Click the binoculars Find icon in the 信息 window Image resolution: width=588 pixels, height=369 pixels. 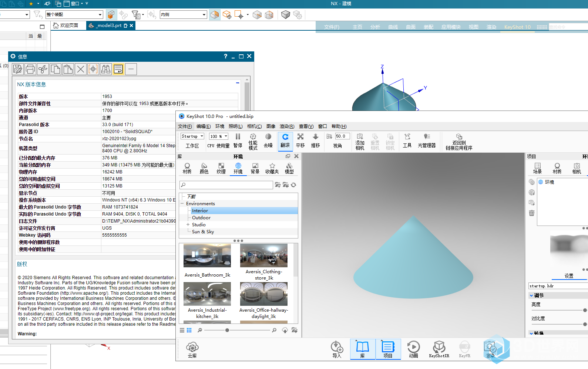[106, 69]
